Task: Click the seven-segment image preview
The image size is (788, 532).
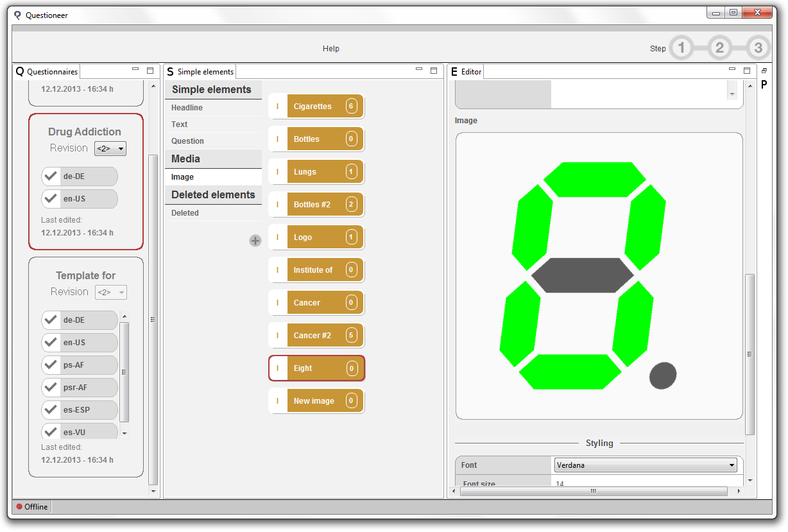Action: pos(599,276)
